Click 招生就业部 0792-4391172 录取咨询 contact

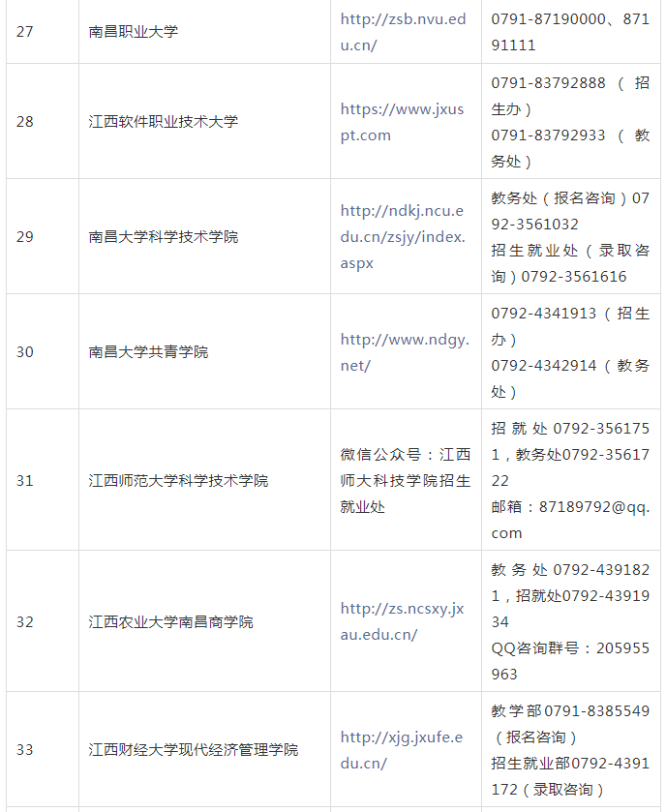coord(570,776)
